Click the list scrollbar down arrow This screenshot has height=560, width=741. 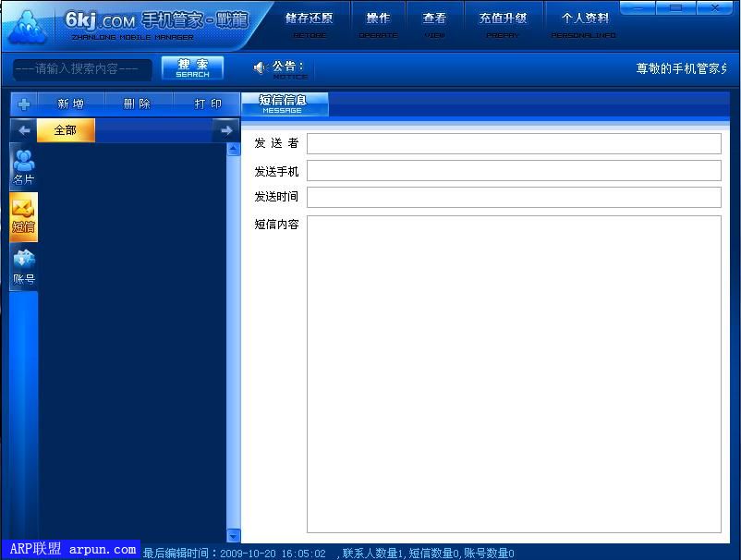tap(233, 535)
